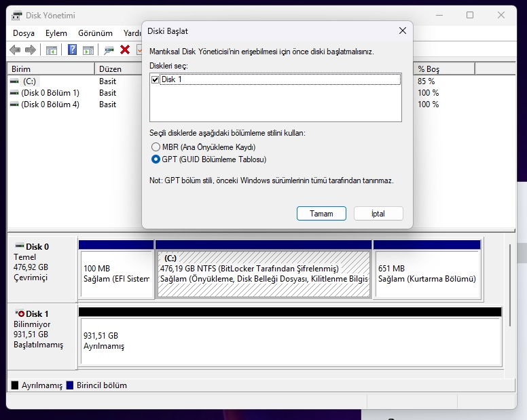Minimize the Disk Yönetimi window
The image size is (527, 420).
coord(439,15)
